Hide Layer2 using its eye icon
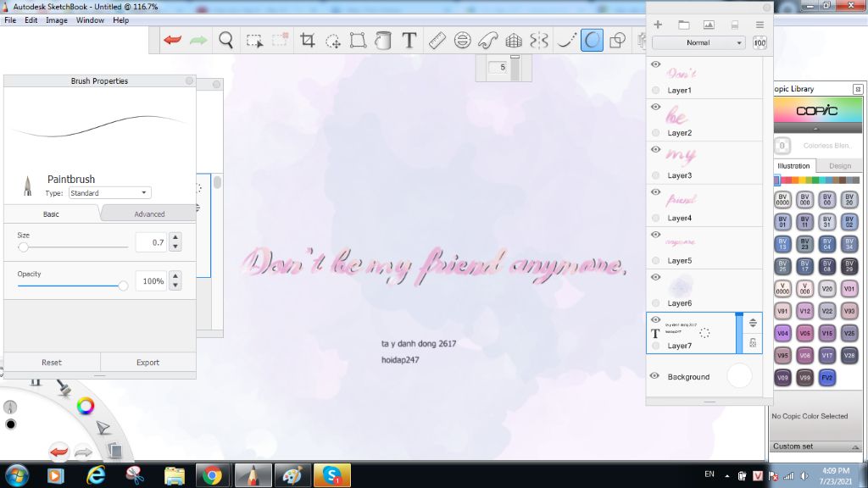This screenshot has height=488, width=868. [x=655, y=107]
